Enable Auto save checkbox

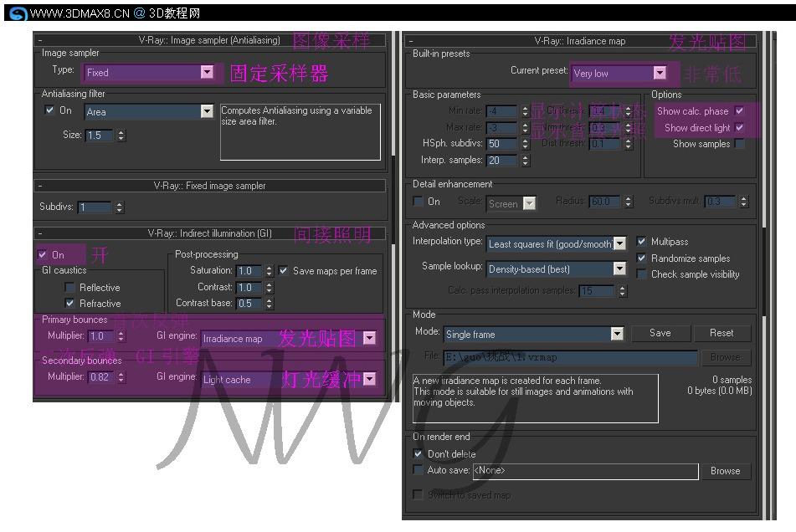point(418,469)
